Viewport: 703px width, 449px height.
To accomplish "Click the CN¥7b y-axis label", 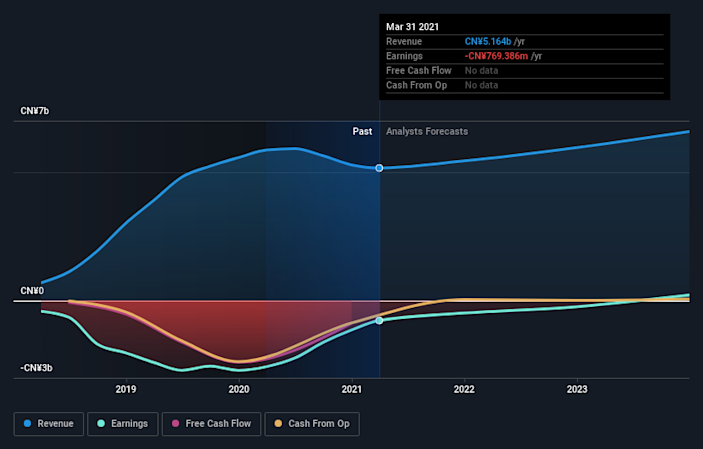I will click(34, 111).
